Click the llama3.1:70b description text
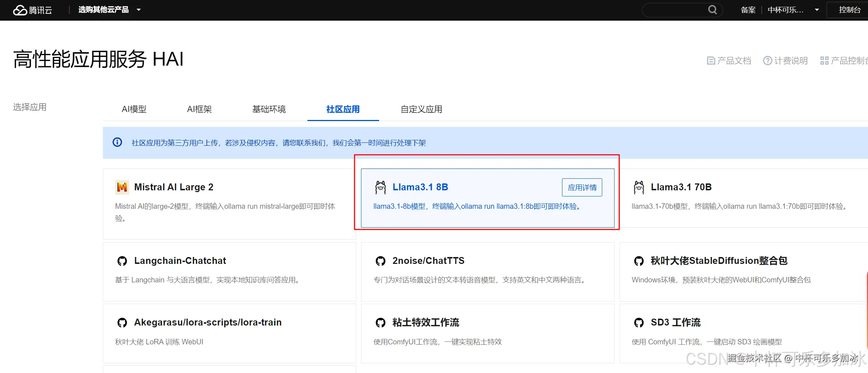This screenshot has width=868, height=373. [740, 206]
